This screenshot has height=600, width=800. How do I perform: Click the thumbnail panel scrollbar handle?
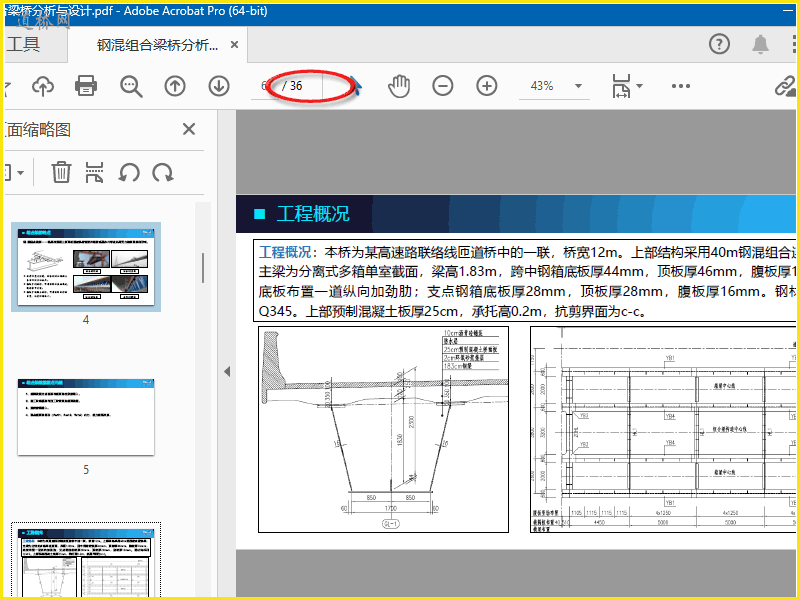click(x=203, y=268)
